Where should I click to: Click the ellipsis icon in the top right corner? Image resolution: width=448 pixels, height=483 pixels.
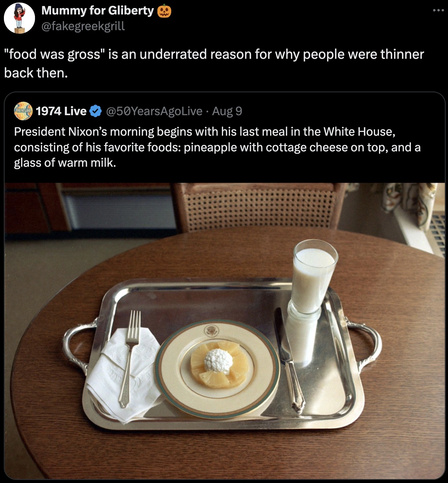coord(437,10)
